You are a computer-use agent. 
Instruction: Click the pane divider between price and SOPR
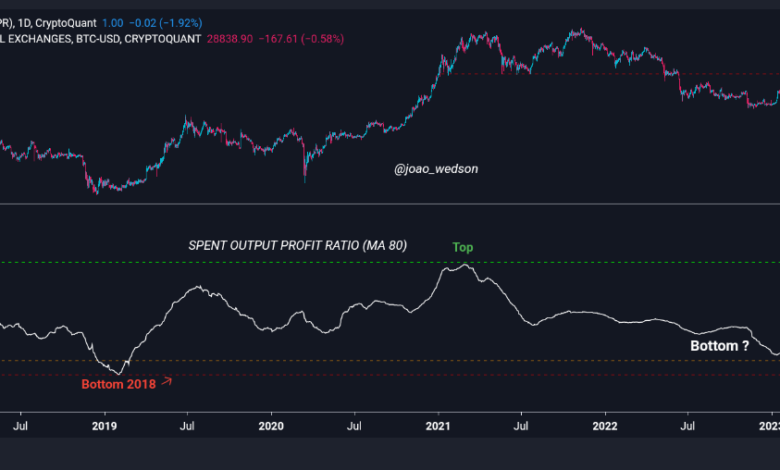coord(390,205)
